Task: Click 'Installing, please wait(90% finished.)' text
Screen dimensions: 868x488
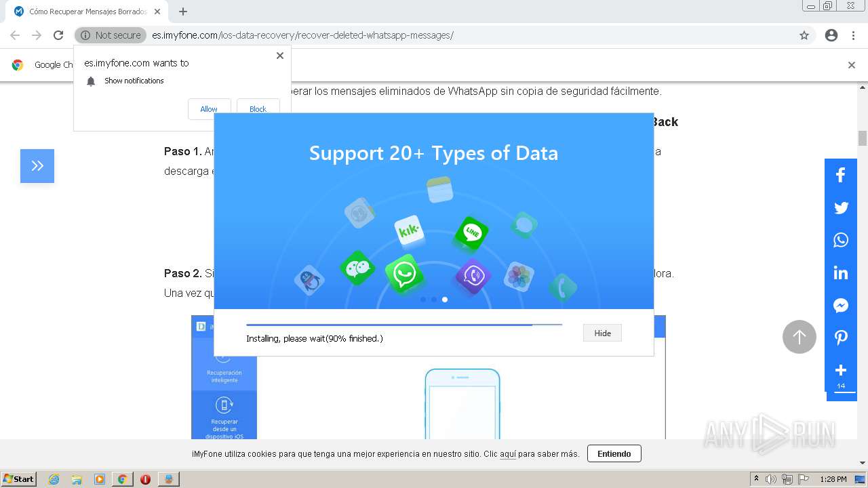Action: [315, 338]
